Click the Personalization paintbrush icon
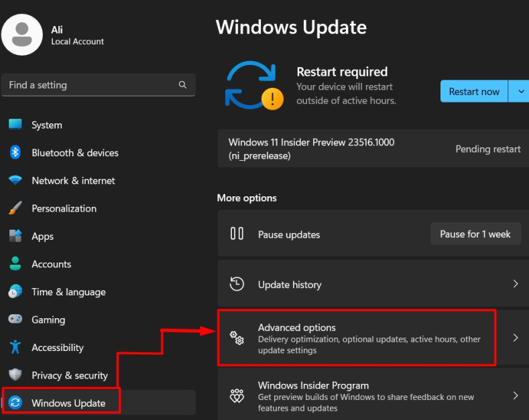This screenshot has width=529, height=420. [15, 208]
